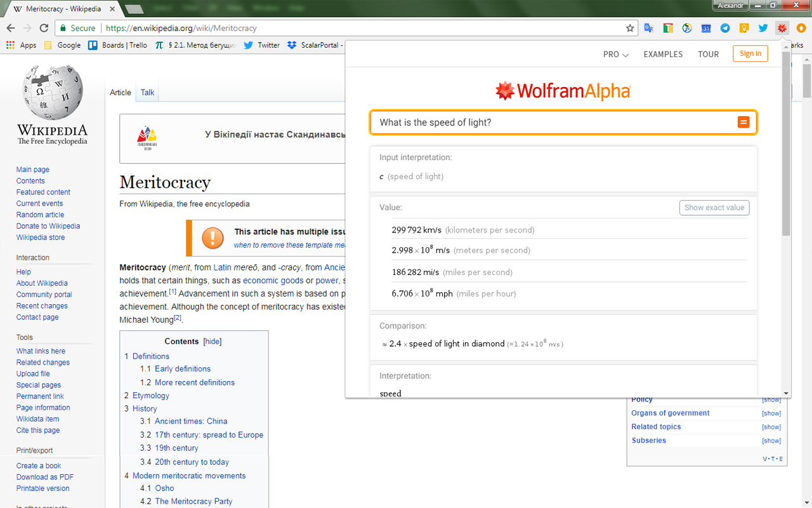Open the Apps bookmarks shortcut

(21, 45)
